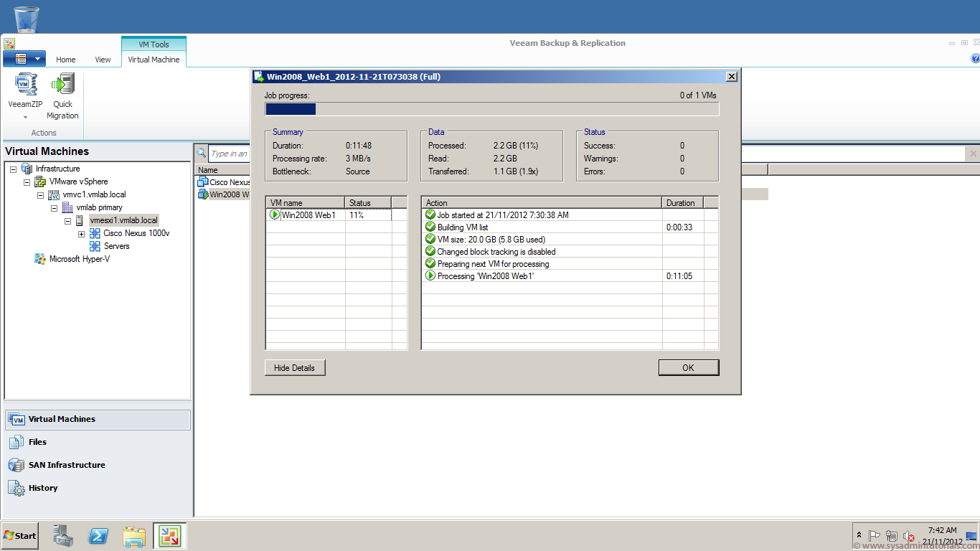Open PowerShell from taskbar

coord(98,536)
